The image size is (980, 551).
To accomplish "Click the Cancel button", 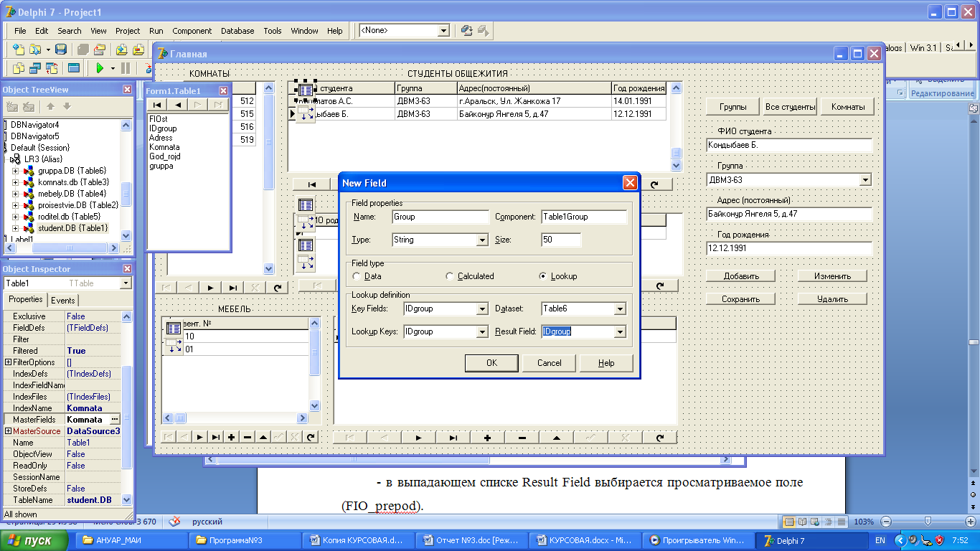I will pyautogui.click(x=549, y=363).
